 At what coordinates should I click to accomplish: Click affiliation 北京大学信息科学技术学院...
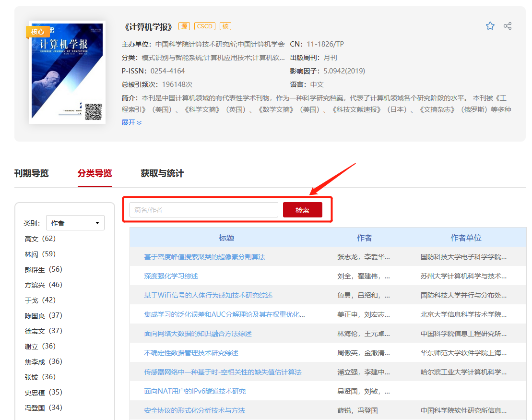tap(463, 314)
